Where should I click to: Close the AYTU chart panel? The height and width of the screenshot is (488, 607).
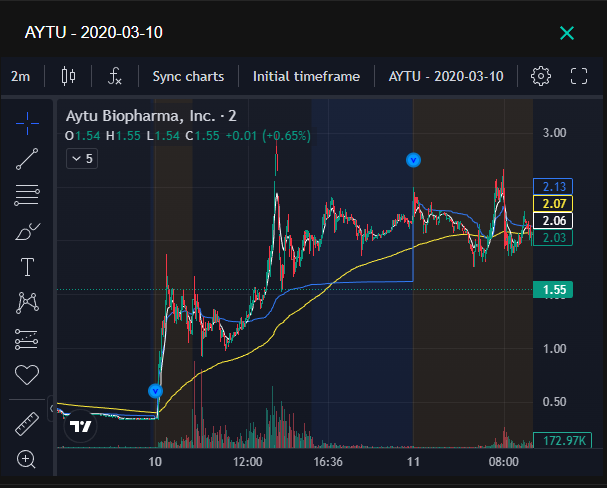pos(567,33)
